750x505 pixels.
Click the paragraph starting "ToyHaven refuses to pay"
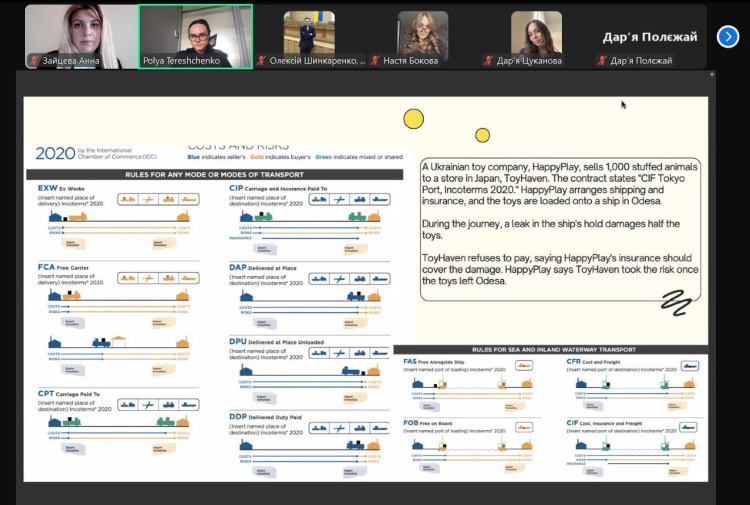560,269
